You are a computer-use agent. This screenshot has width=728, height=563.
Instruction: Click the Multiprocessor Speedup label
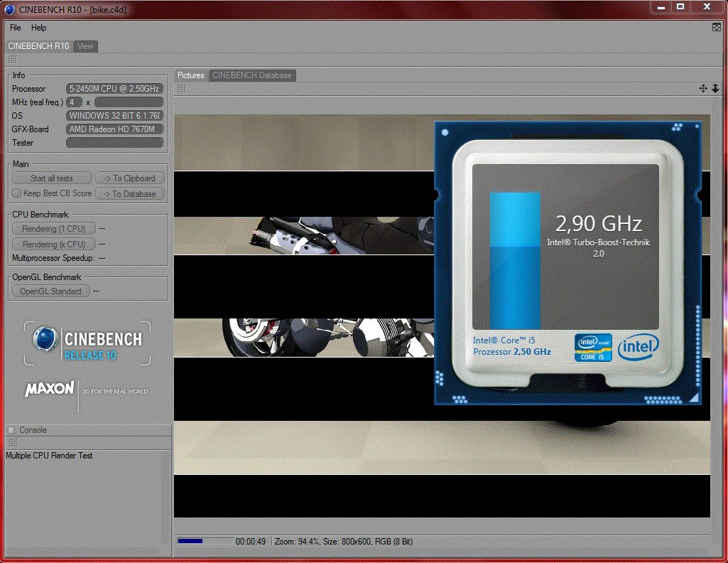pyautogui.click(x=54, y=258)
